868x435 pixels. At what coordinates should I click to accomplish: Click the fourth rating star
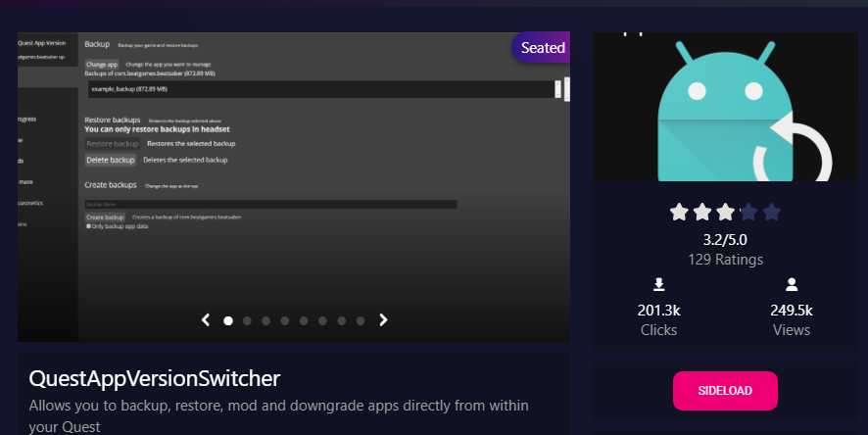tap(748, 212)
